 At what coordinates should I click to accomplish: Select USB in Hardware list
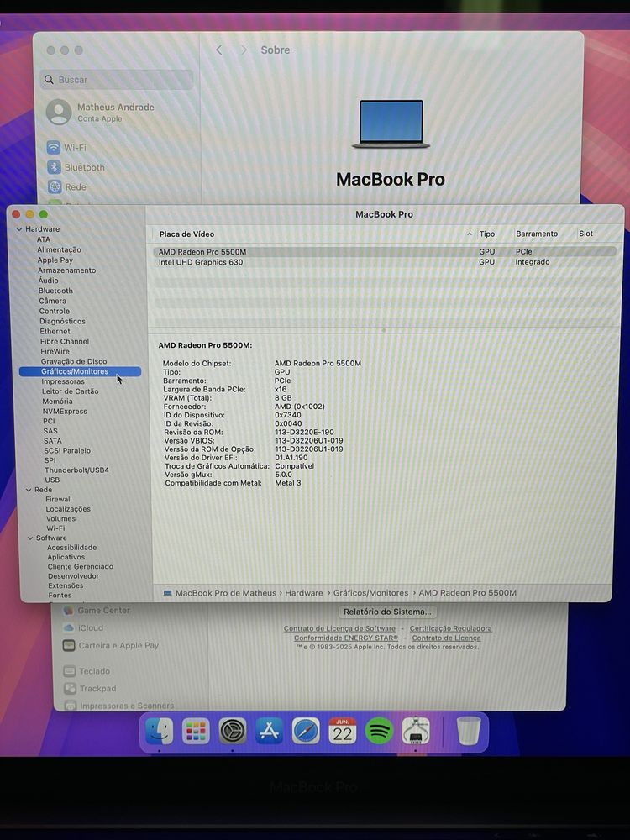click(x=52, y=480)
